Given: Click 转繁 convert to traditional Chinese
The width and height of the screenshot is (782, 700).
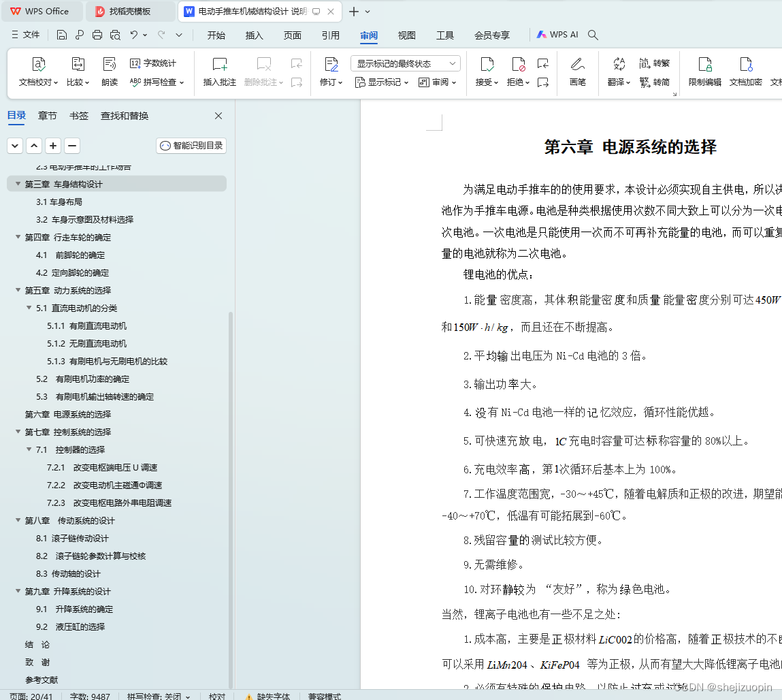Looking at the screenshot, I should pyautogui.click(x=654, y=63).
